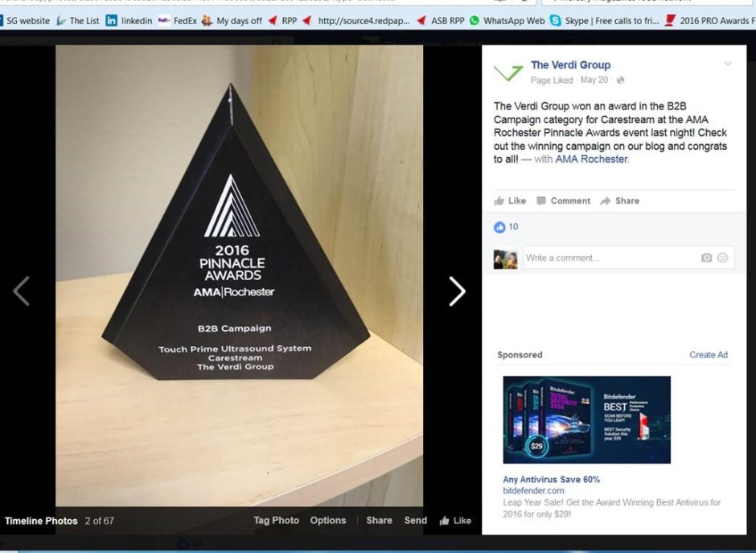This screenshot has width=756, height=553.
Task: Advance to the next photo with the arrow
Action: coord(456,292)
